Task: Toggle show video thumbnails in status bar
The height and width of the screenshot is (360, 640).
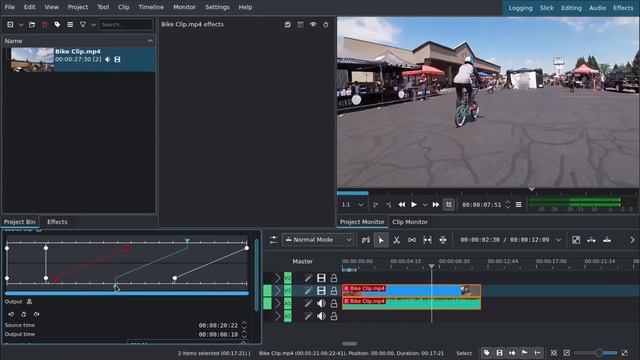Action: point(499,353)
